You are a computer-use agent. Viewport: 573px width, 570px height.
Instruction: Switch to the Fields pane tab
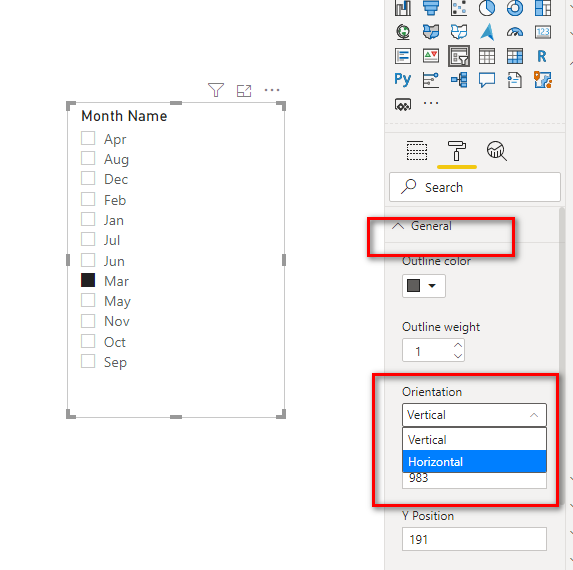click(417, 151)
